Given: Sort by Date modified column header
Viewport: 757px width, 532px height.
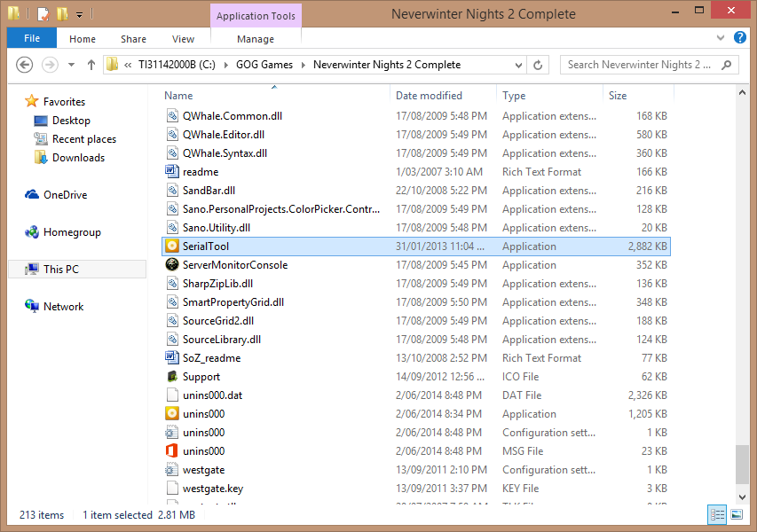Looking at the screenshot, I should click(443, 96).
